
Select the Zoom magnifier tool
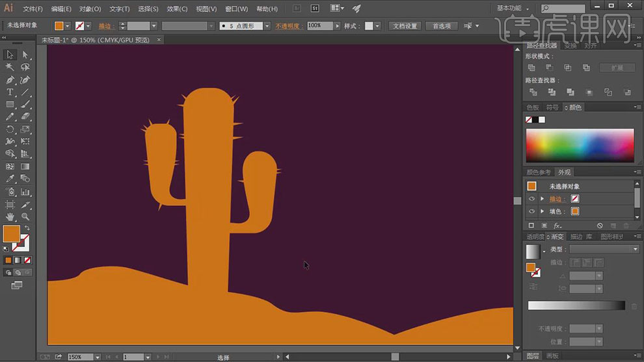pos(25,216)
